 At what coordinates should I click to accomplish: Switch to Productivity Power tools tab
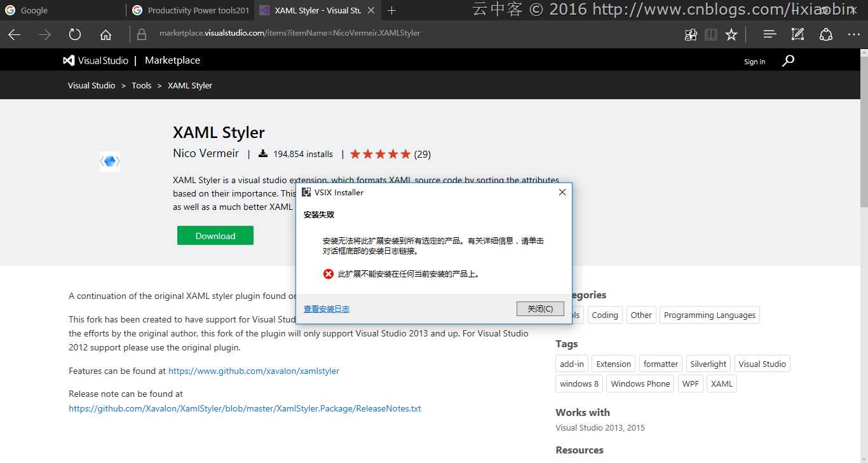click(190, 10)
